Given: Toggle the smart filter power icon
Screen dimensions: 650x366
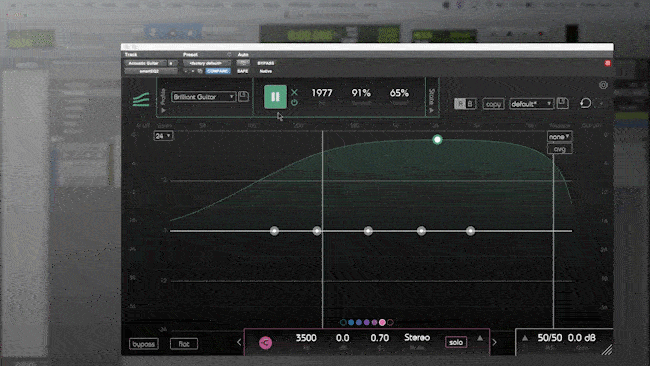Looking at the screenshot, I should [294, 102].
